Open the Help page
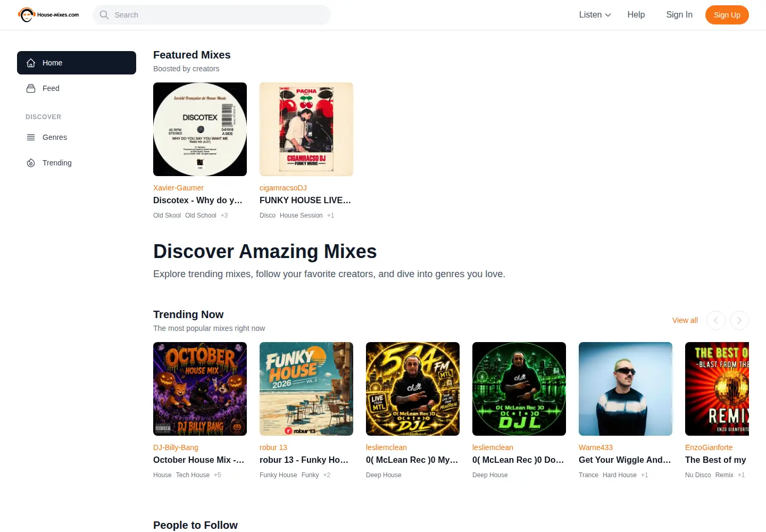Image resolution: width=766 pixels, height=532 pixels. (636, 15)
